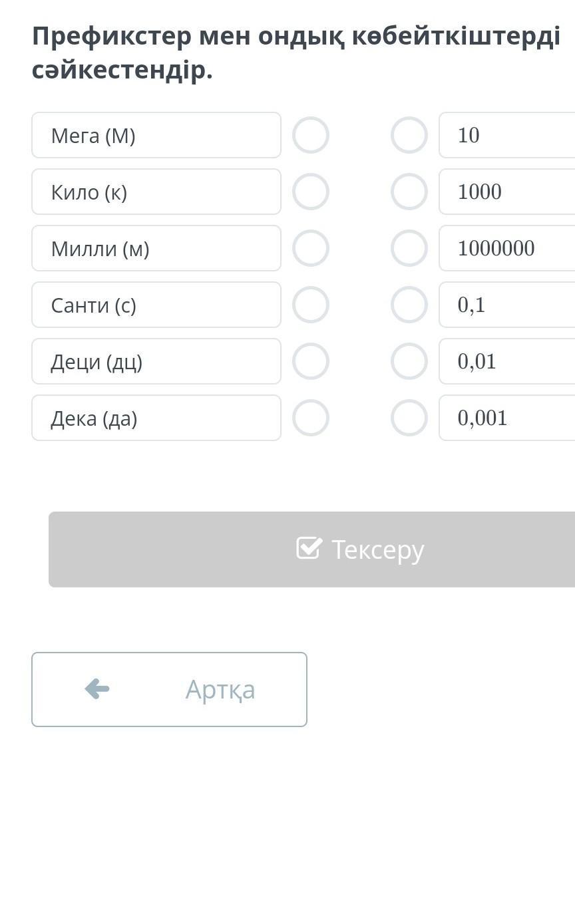Go back with the Артқа button
This screenshot has width=575, height=924.
click(x=169, y=689)
